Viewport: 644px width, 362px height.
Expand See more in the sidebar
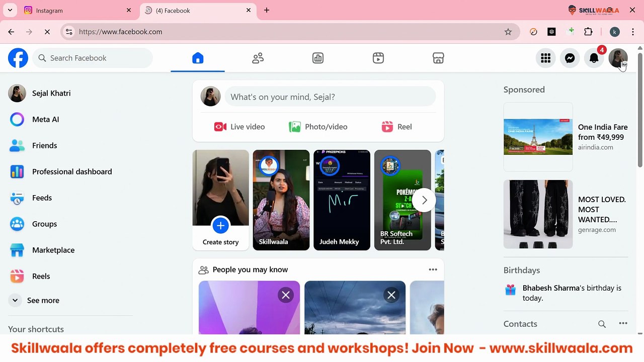coord(70,301)
